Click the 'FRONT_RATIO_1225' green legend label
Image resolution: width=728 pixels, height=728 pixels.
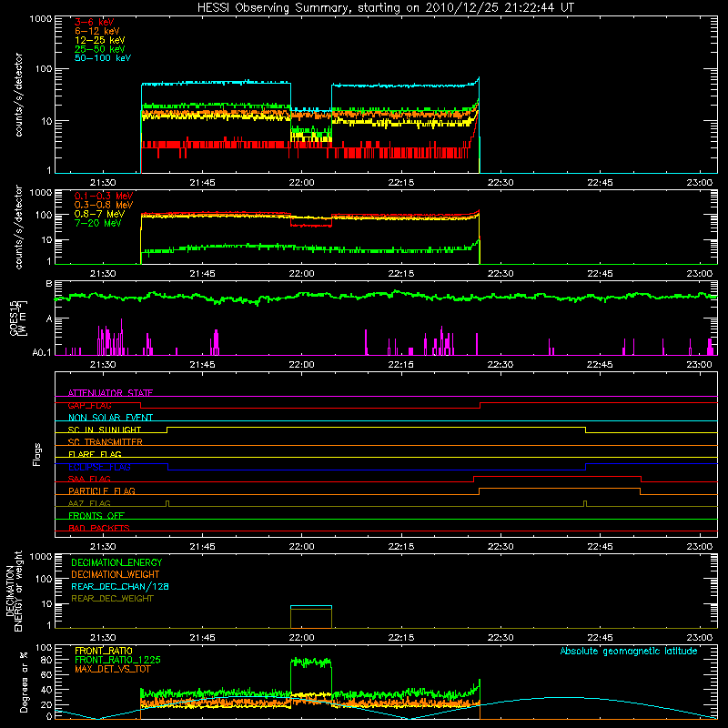click(x=117, y=660)
